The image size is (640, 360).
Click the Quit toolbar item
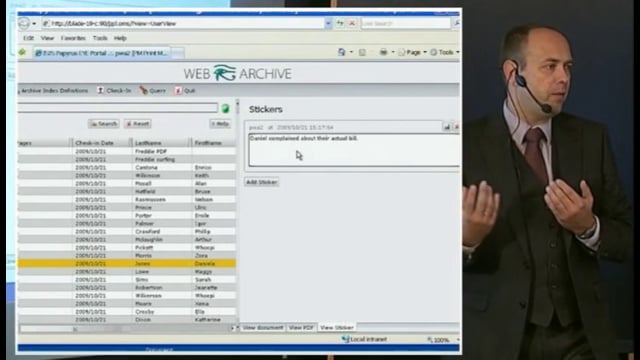[x=185, y=91]
